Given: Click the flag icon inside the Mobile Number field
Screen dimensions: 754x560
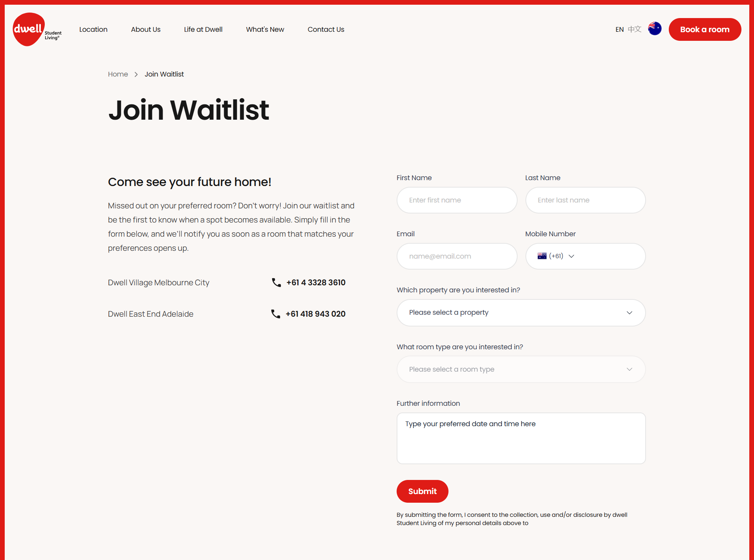Looking at the screenshot, I should (542, 256).
